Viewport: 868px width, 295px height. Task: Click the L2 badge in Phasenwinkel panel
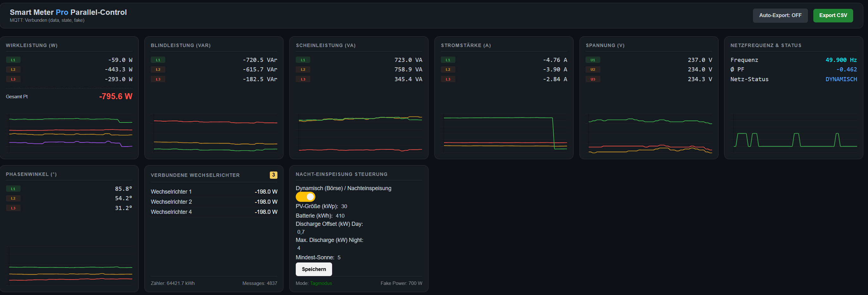[13, 198]
